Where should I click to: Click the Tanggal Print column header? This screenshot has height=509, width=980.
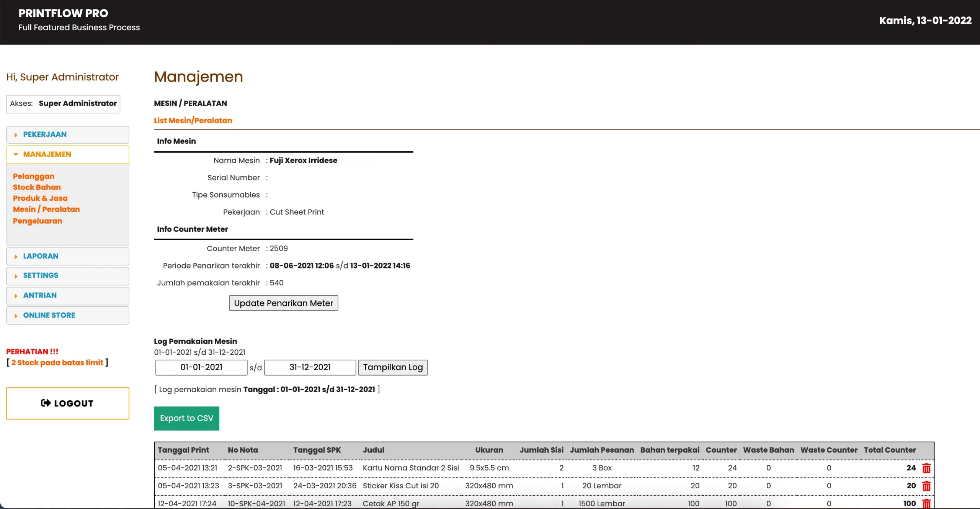[x=183, y=450]
